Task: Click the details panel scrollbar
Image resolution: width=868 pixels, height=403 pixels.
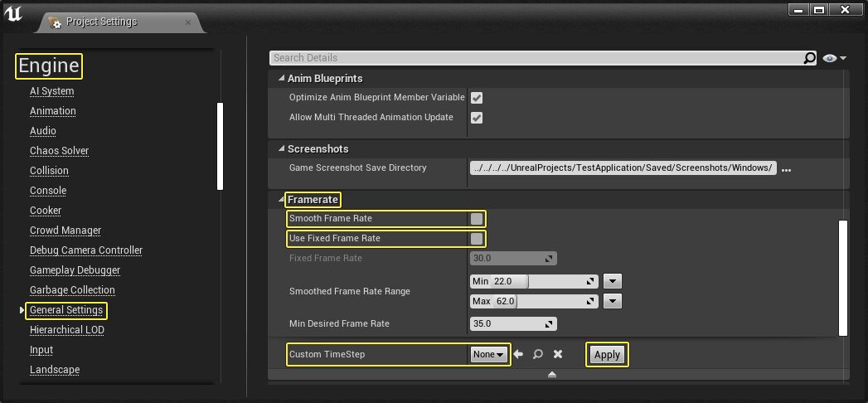Action: [x=843, y=278]
